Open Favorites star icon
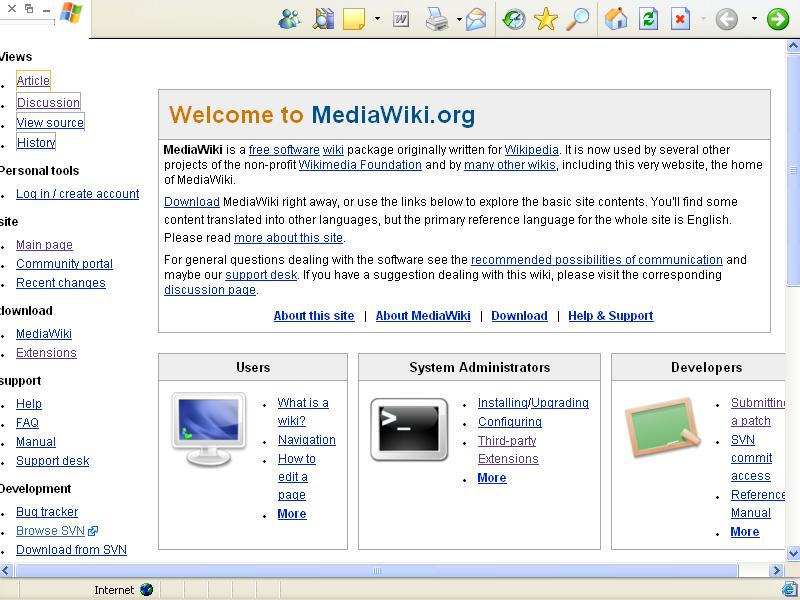Image resolution: width=800 pixels, height=600 pixels. click(x=545, y=19)
